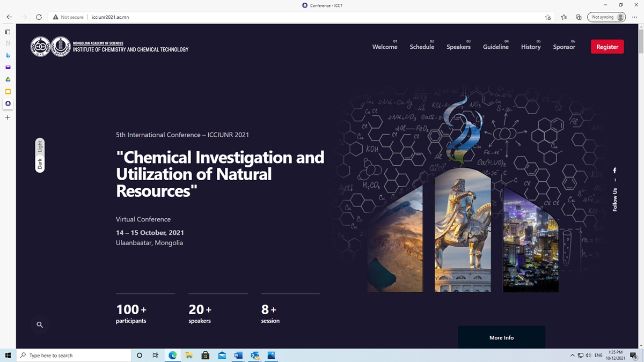Open the Speakers nav item

coord(458,47)
